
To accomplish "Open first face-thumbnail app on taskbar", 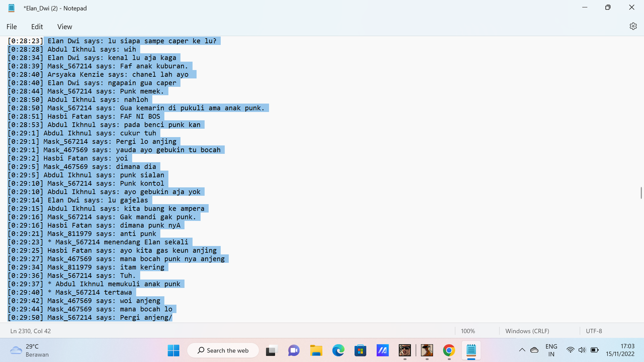I will coord(405,350).
